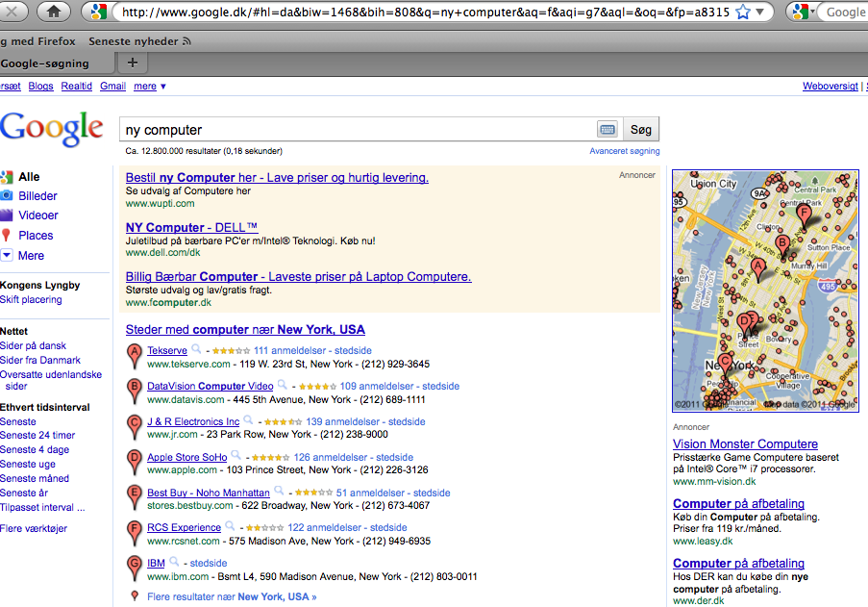
Task: Preview Apple Store SoHo with magnifier icon
Action: point(236,455)
